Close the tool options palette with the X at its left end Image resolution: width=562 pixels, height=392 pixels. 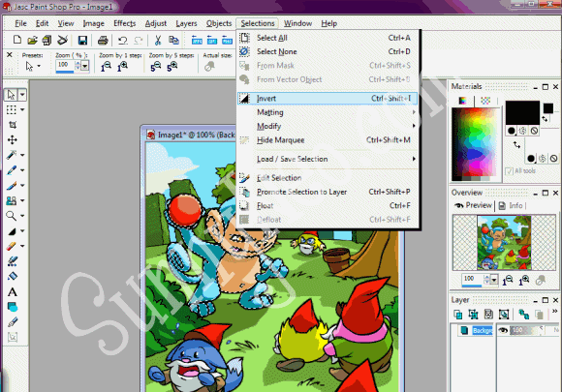coord(10,55)
